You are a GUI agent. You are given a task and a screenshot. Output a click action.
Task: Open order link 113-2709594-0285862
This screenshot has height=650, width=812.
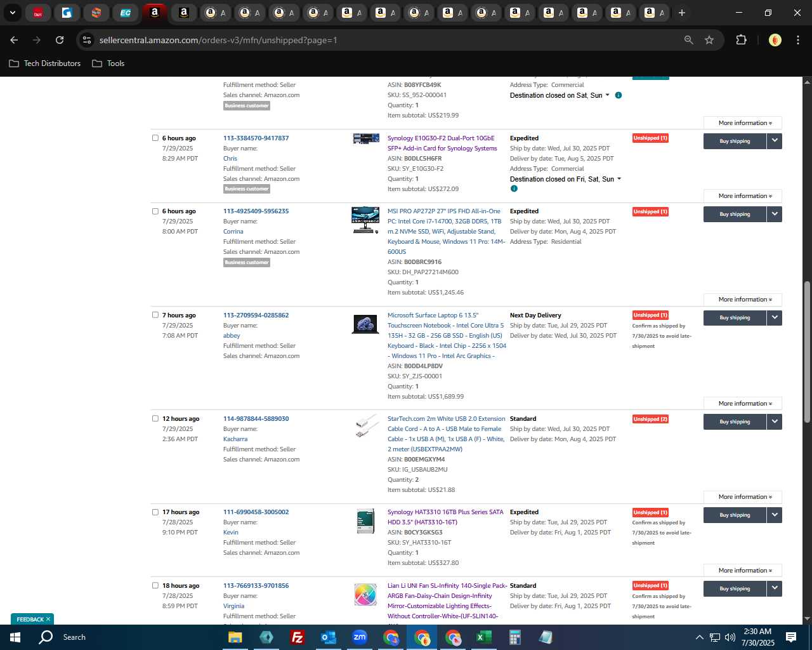point(256,315)
